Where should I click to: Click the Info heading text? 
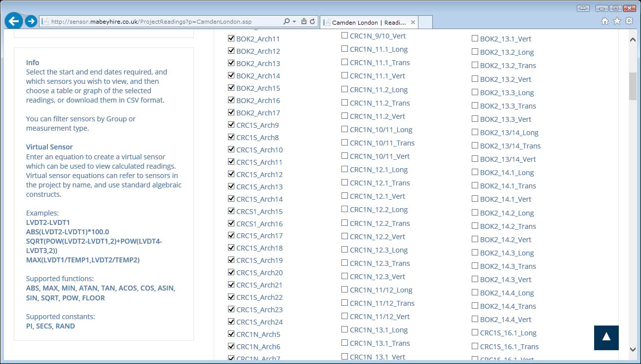tap(33, 63)
